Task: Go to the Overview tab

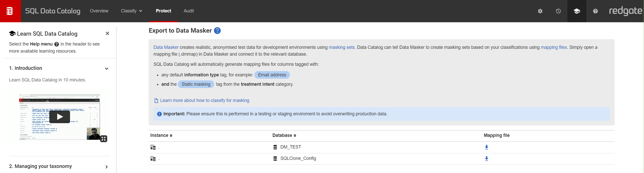Action: (x=99, y=11)
